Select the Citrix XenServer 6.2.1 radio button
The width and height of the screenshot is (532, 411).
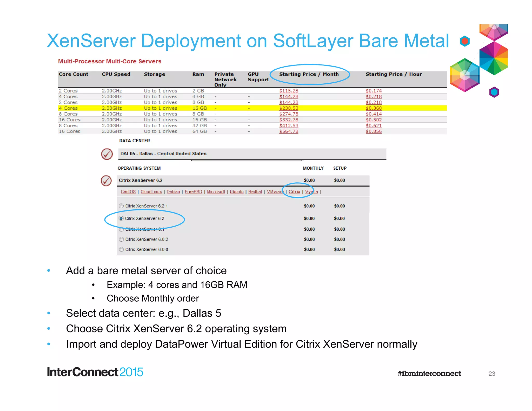tap(121, 206)
